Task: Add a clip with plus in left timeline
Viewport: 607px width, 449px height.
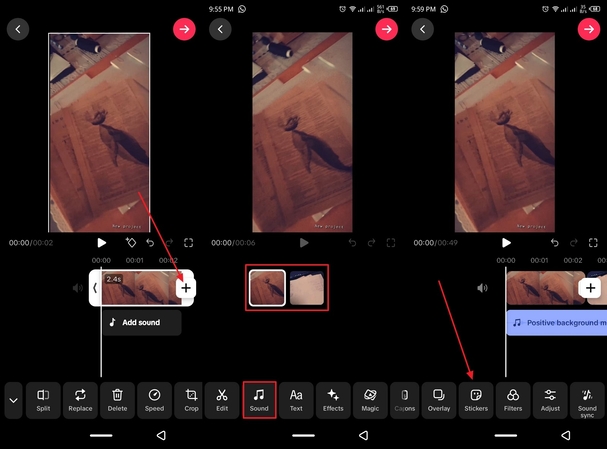Action: tap(186, 288)
